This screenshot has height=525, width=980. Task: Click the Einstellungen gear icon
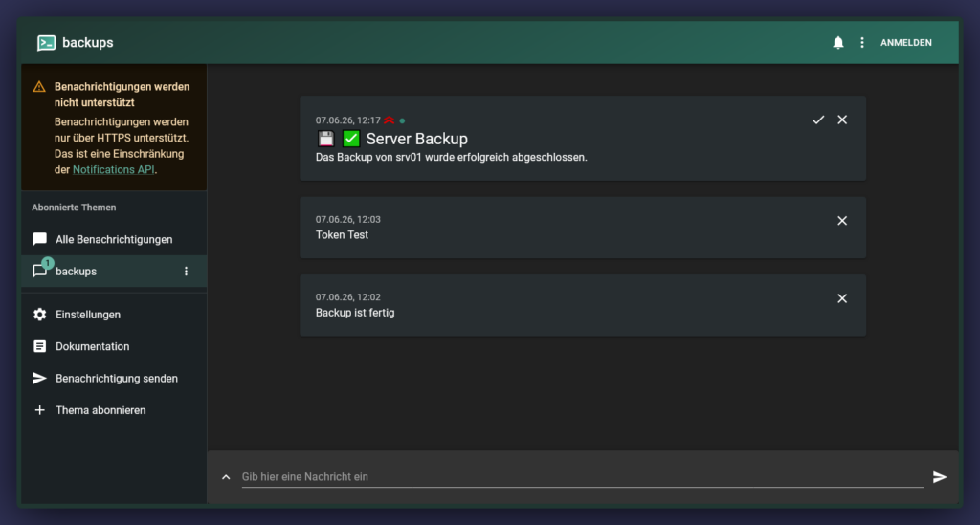coord(40,315)
